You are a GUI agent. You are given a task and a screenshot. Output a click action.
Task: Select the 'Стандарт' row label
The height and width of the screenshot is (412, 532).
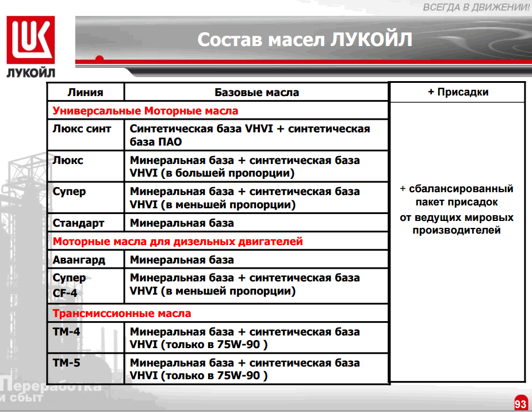78,223
